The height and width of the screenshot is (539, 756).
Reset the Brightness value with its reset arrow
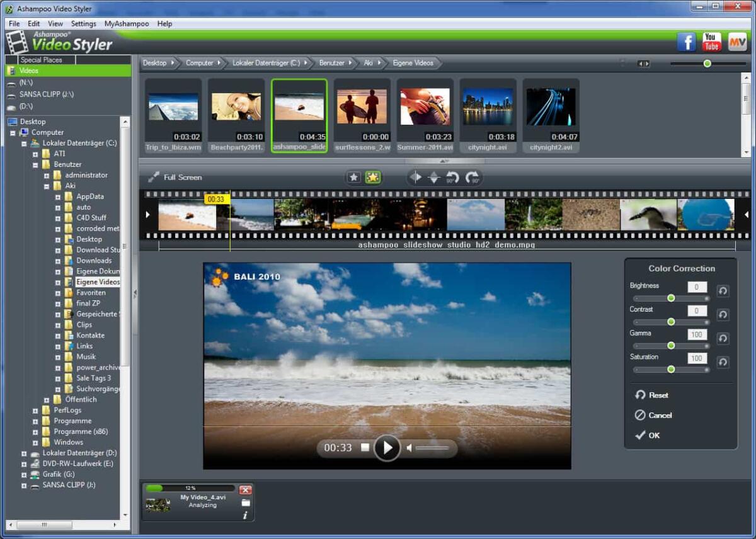(x=723, y=290)
